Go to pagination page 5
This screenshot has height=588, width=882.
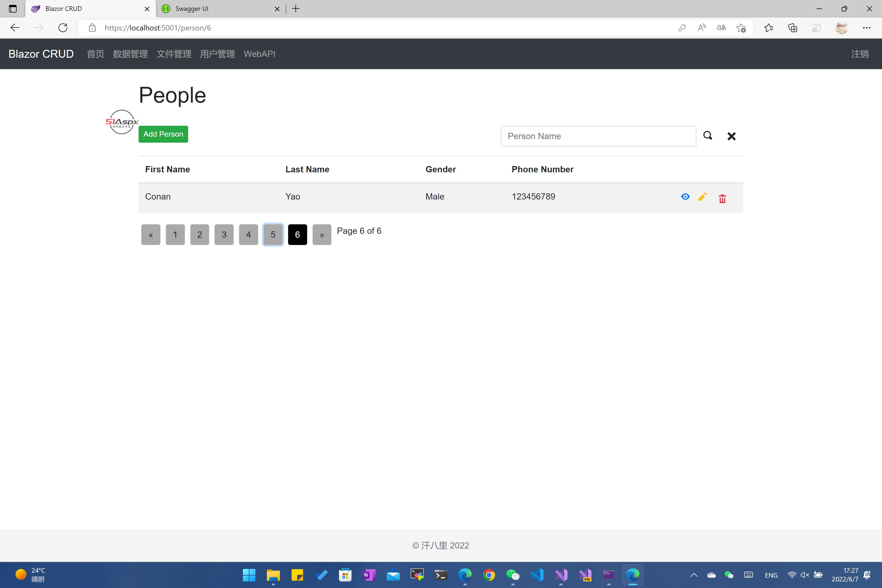pyautogui.click(x=273, y=235)
